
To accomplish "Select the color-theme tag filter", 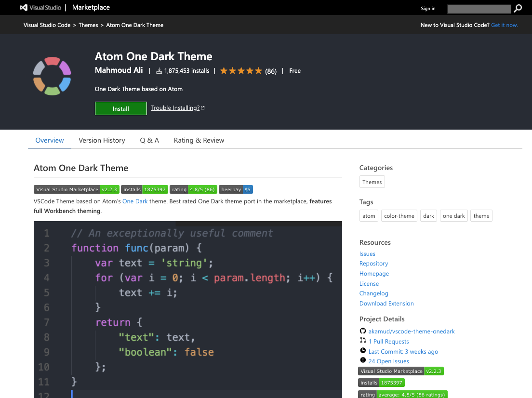I will tap(399, 215).
